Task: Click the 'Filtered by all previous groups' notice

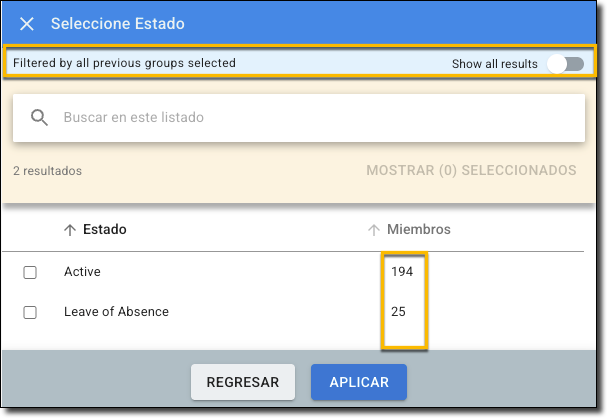Action: [124, 63]
